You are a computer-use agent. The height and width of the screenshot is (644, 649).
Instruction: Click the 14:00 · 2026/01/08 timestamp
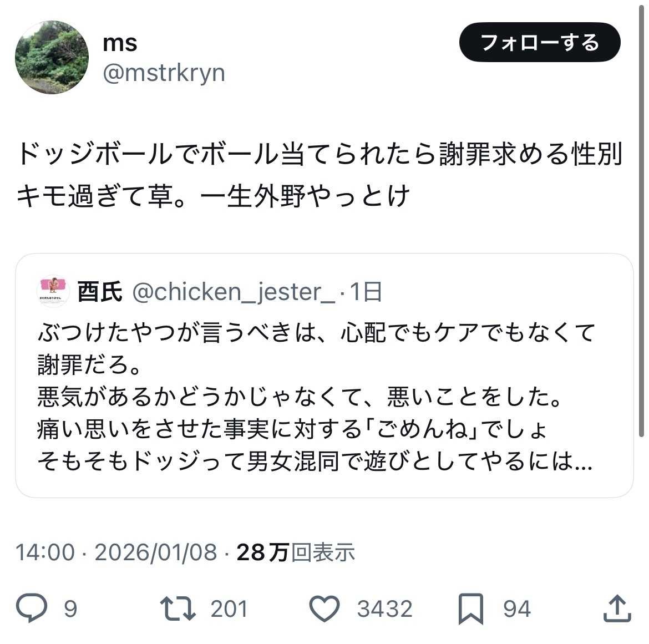point(116,552)
